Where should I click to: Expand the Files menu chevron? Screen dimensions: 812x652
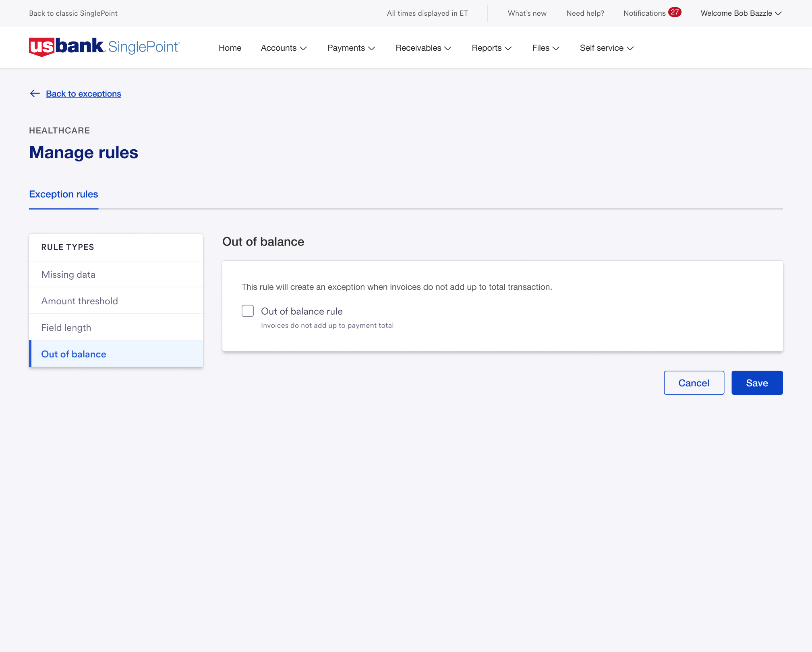pos(556,48)
